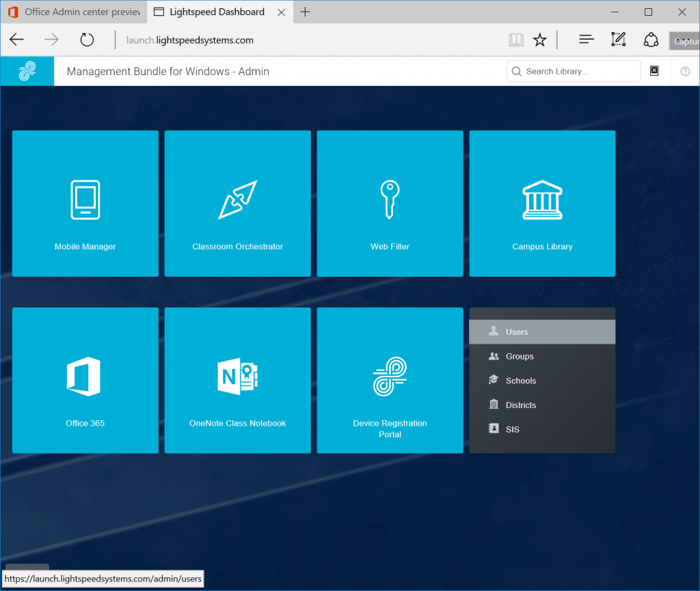The height and width of the screenshot is (591, 700).
Task: Click the Search Library input field
Action: [574, 71]
